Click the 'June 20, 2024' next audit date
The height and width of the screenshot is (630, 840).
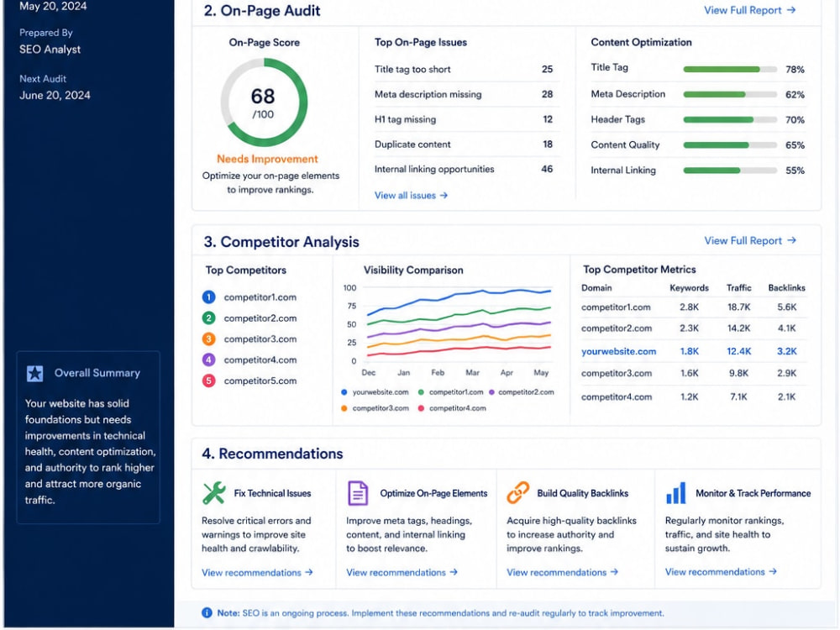pyautogui.click(x=55, y=96)
